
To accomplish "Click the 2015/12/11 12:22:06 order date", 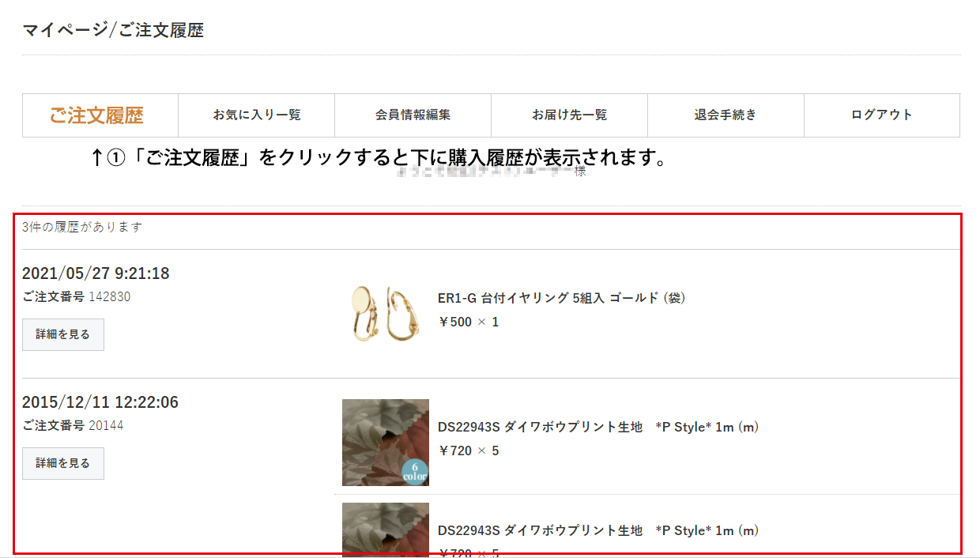I will (100, 402).
